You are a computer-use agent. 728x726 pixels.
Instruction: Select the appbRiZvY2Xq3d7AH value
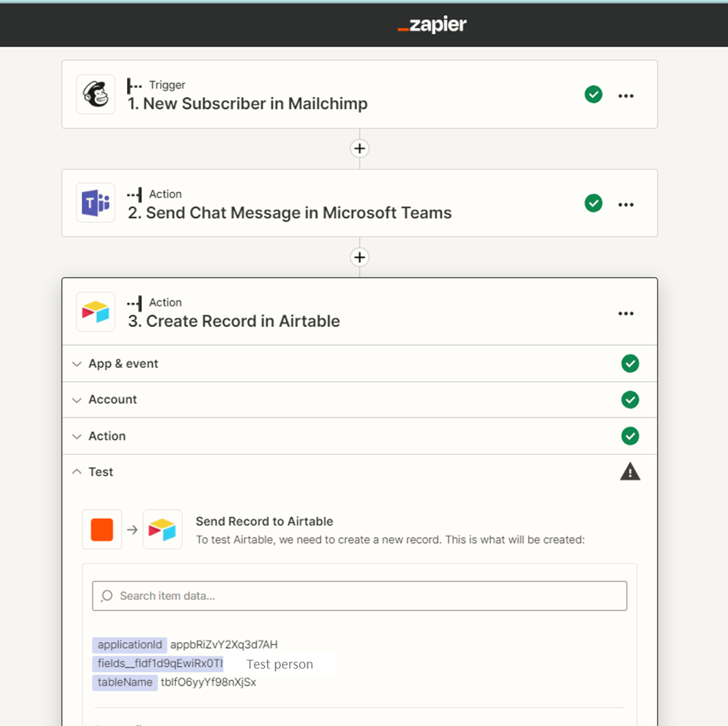click(x=224, y=645)
